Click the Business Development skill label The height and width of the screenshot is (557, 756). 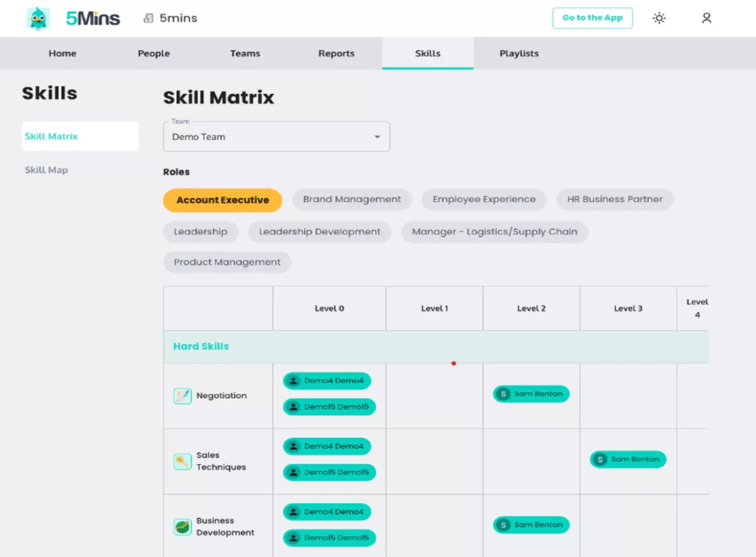point(225,527)
